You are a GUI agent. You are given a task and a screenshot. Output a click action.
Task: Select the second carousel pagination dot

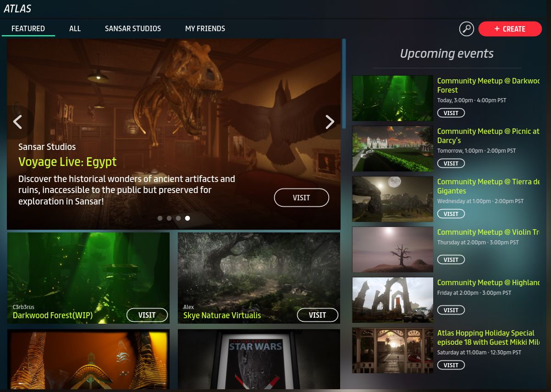169,218
